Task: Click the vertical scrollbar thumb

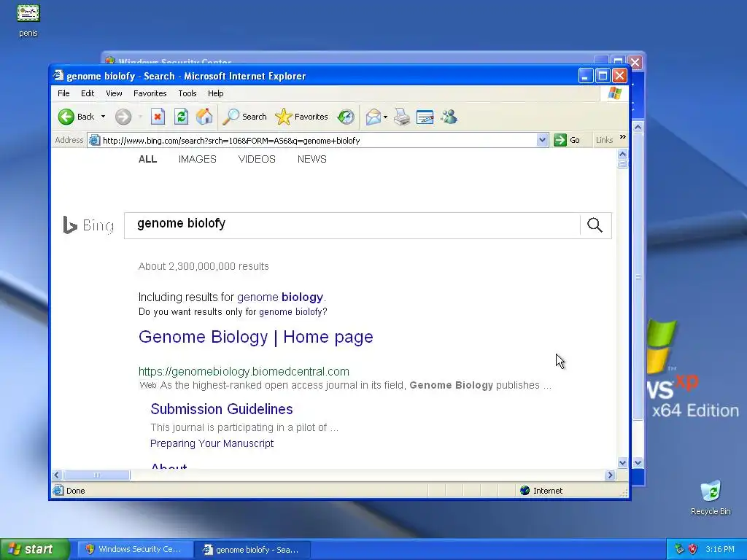Action: tap(622, 164)
